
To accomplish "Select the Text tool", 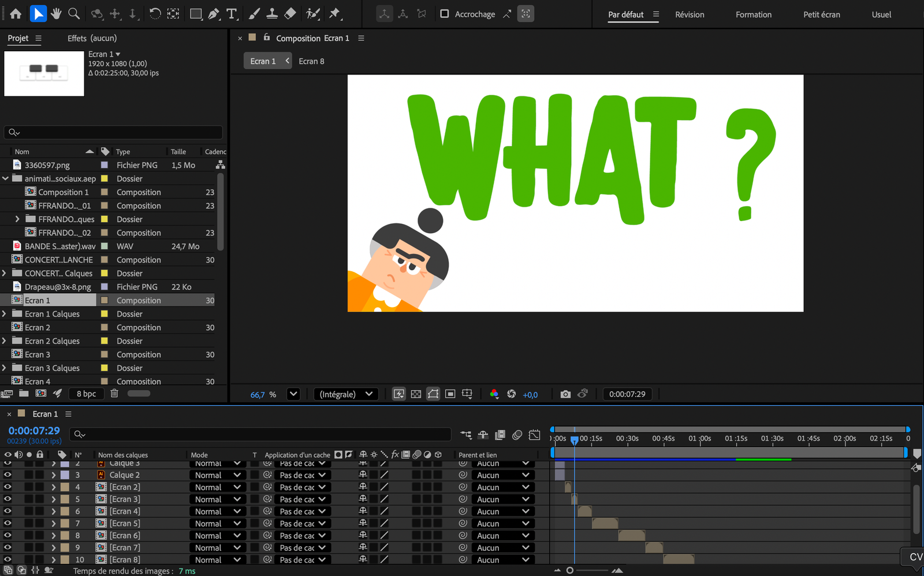I will tap(232, 14).
